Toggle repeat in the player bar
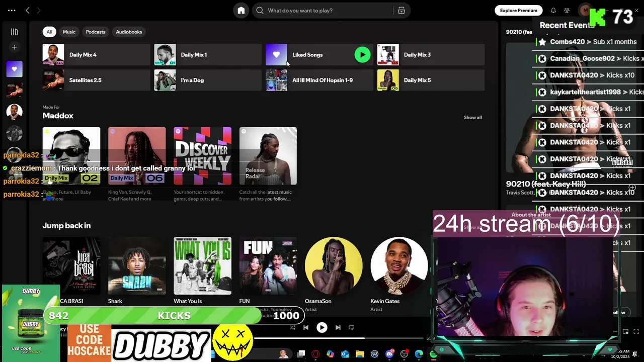 pos(352,327)
